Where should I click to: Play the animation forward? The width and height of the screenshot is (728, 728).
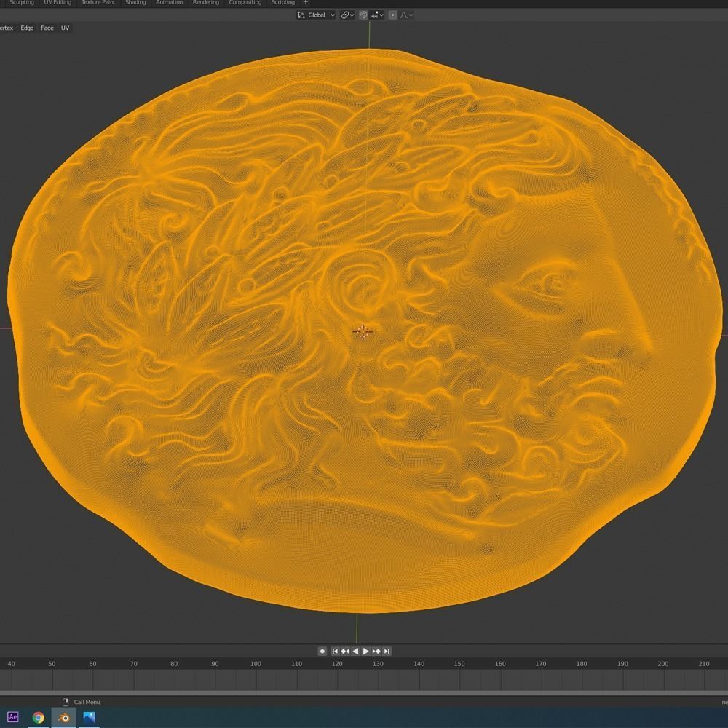click(x=366, y=652)
